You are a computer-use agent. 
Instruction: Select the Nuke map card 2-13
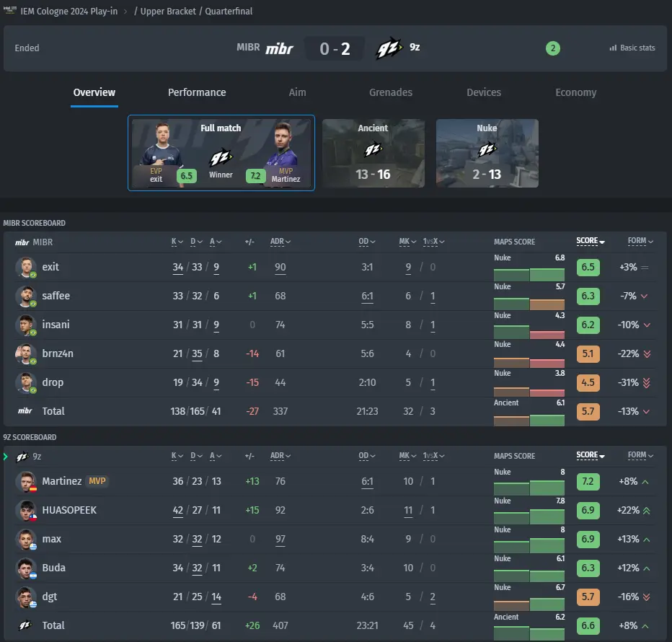(487, 153)
